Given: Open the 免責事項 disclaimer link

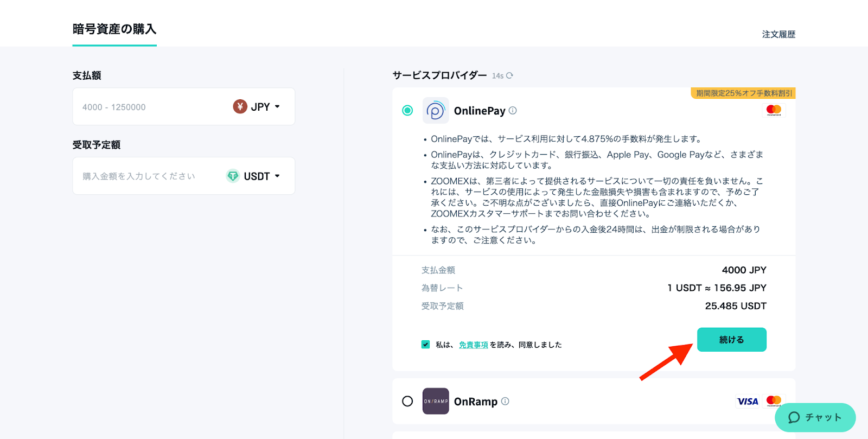Looking at the screenshot, I should 474,345.
